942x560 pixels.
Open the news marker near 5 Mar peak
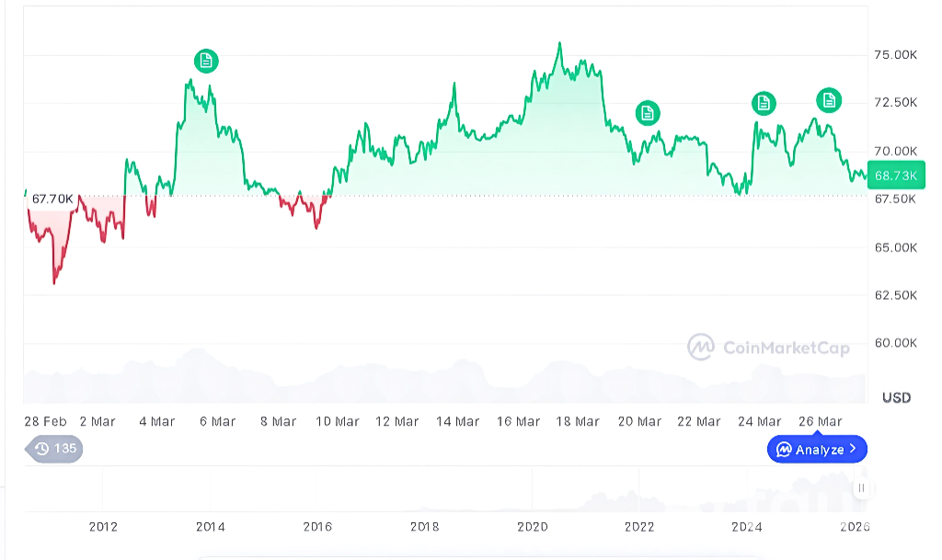(x=207, y=61)
